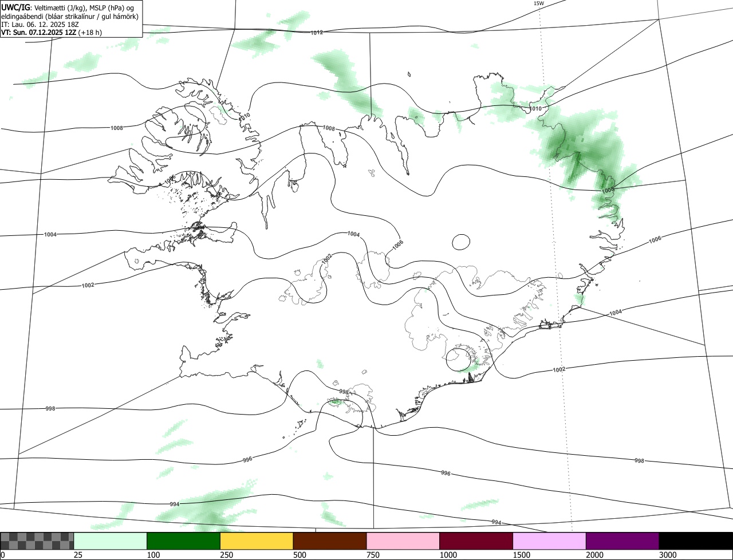Click the legend tick value 3000

click(668, 555)
